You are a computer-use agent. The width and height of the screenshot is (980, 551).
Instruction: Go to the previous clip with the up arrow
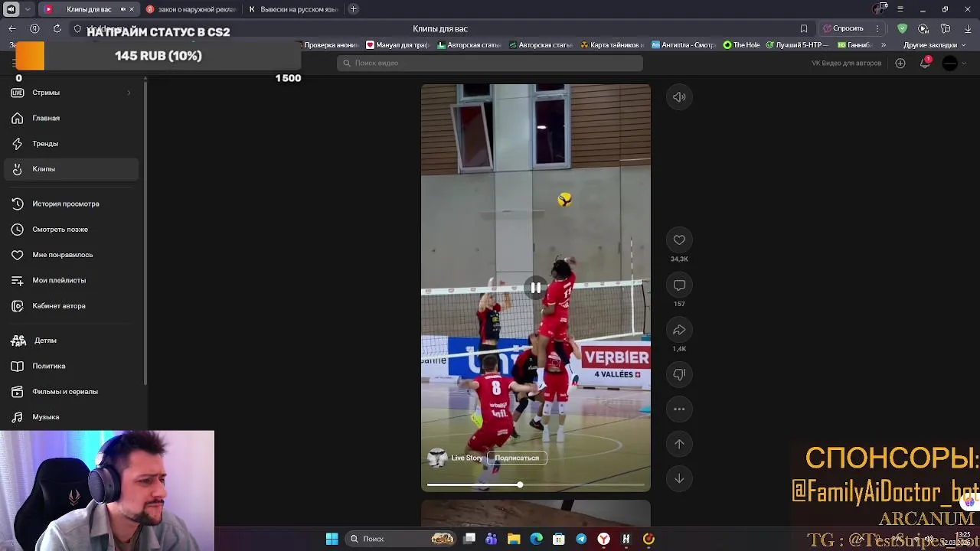pos(679,444)
